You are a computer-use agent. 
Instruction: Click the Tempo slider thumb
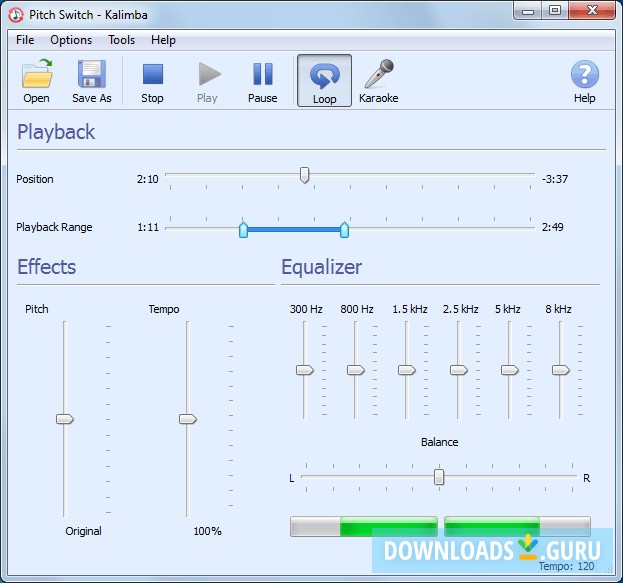click(x=188, y=419)
